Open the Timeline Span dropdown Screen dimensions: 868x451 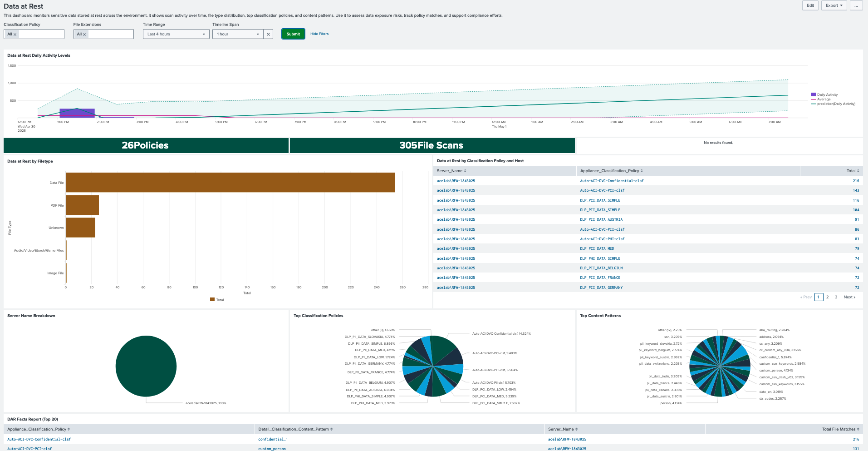click(x=238, y=34)
